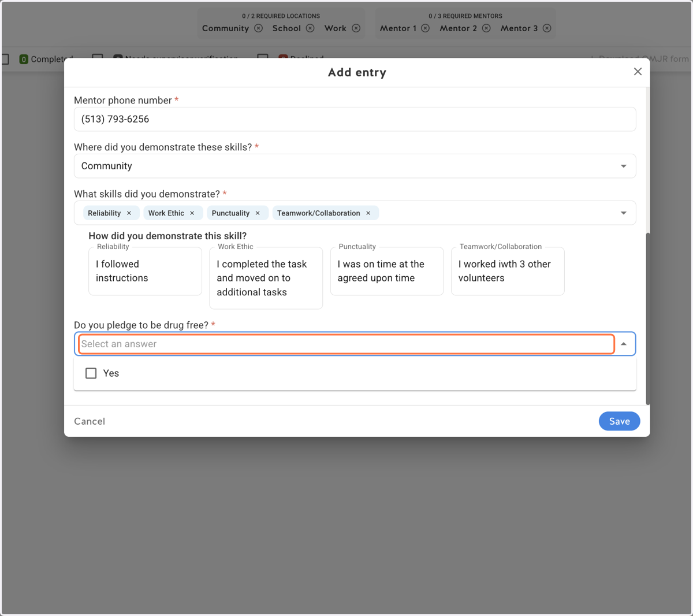This screenshot has height=616, width=693.
Task: Click the Mentor 2 circled-x icon
Action: point(486,28)
